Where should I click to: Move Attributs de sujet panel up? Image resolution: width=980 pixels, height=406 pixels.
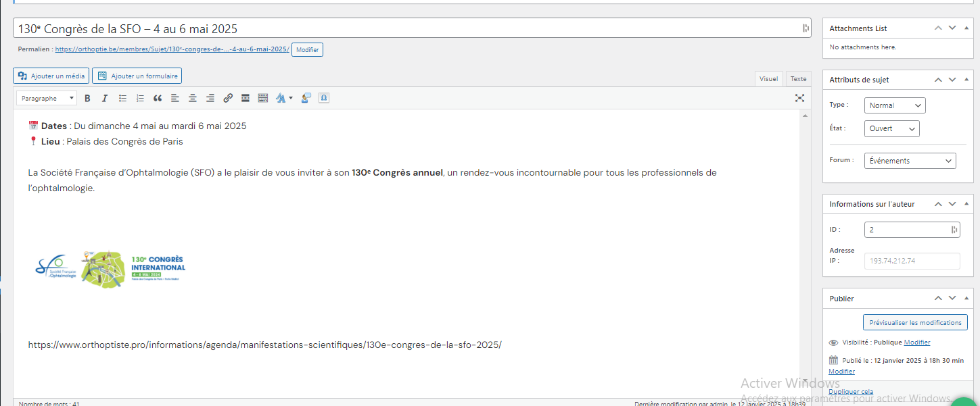(x=938, y=80)
